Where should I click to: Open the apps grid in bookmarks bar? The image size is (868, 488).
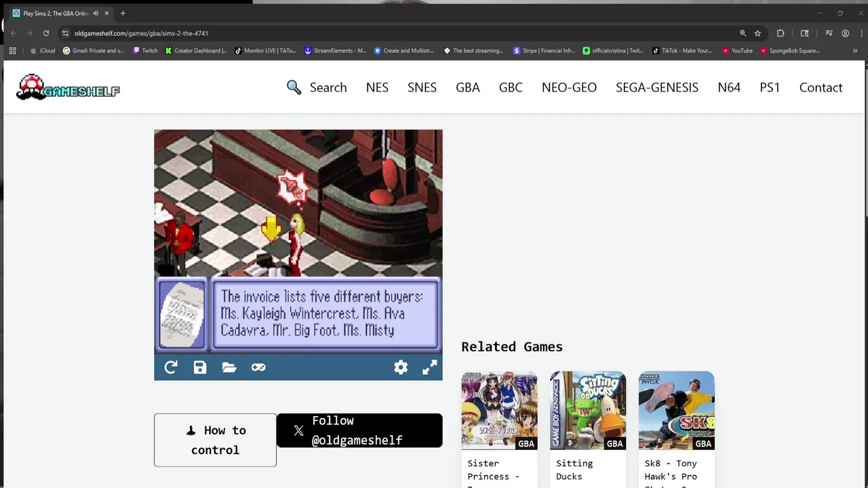pyautogui.click(x=12, y=51)
